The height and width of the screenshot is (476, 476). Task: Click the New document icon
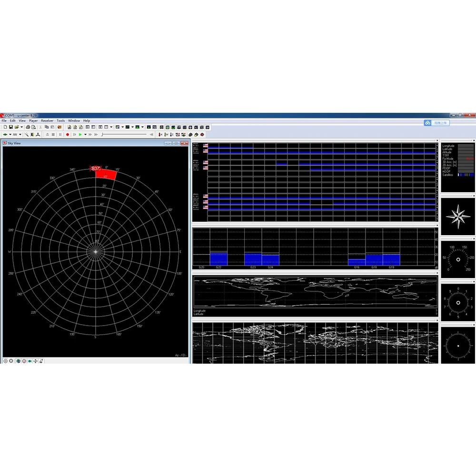point(5,127)
